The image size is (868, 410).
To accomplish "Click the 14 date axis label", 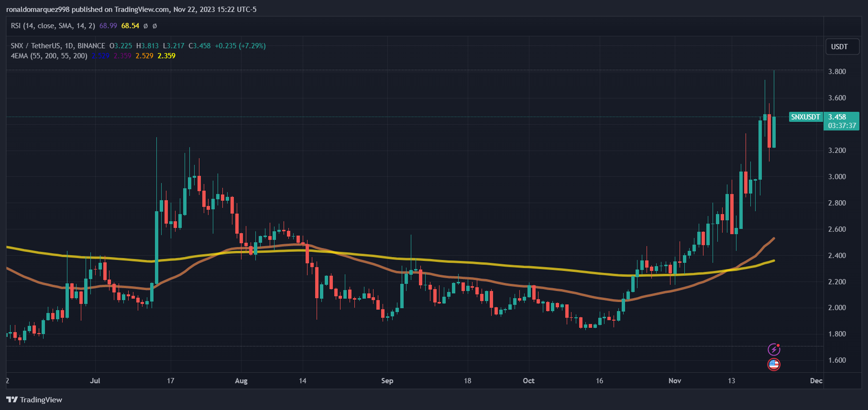I will click(303, 381).
